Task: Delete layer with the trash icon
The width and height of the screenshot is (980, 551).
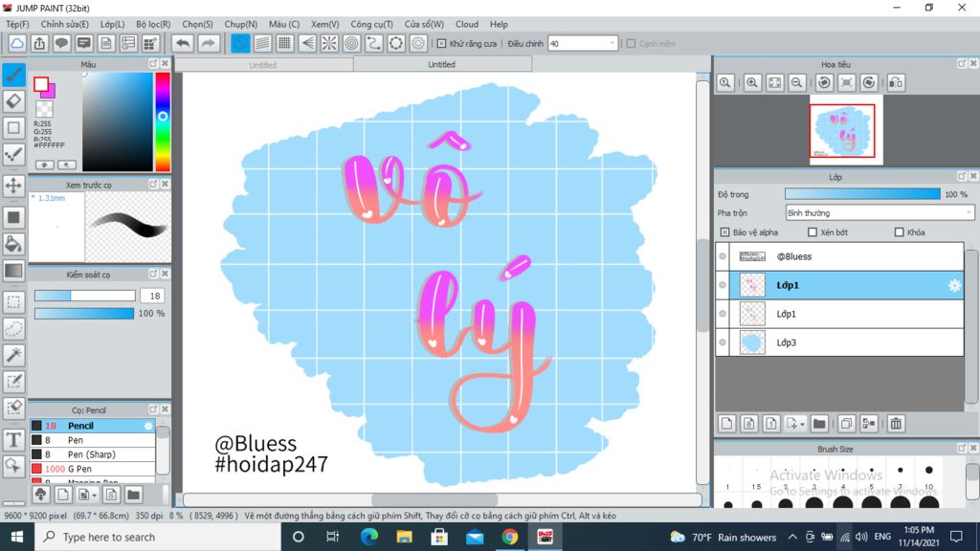Action: pos(896,424)
